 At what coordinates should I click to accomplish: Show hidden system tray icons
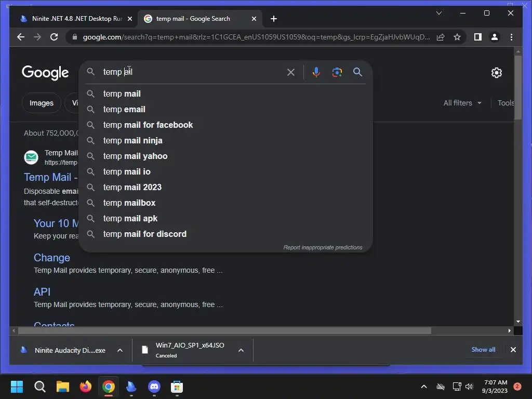424,387
